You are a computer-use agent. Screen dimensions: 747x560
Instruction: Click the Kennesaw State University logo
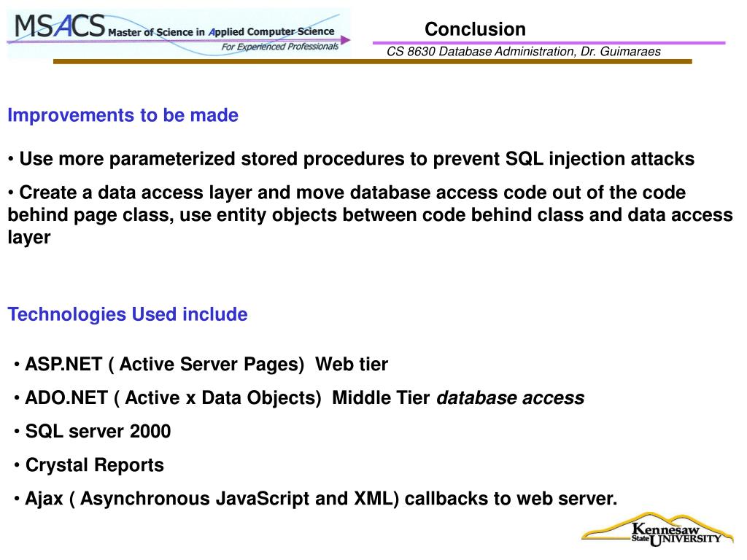click(x=658, y=529)
